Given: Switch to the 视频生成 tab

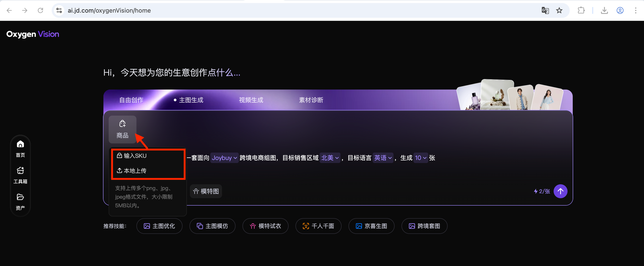Looking at the screenshot, I should pos(251,100).
